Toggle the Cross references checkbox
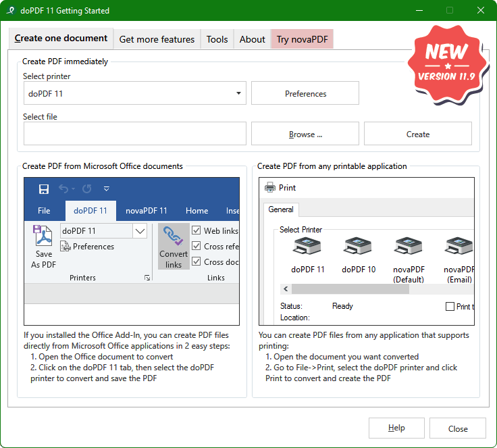The width and height of the screenshot is (497, 448). pos(197,246)
